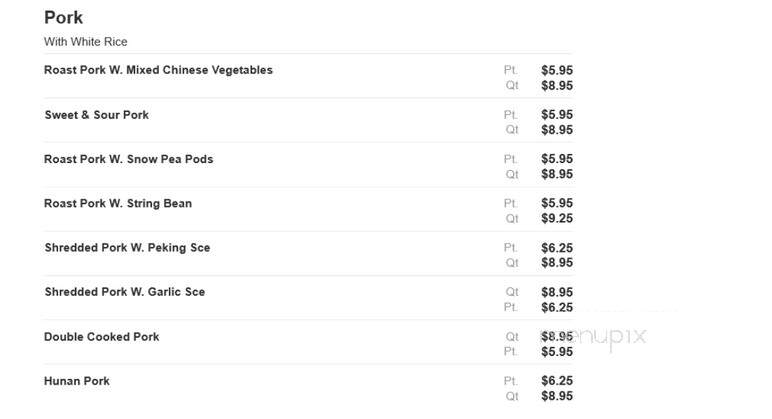Pick $5.95 pint price for Sweet & Sour Pork
The image size is (772, 419).
point(557,115)
